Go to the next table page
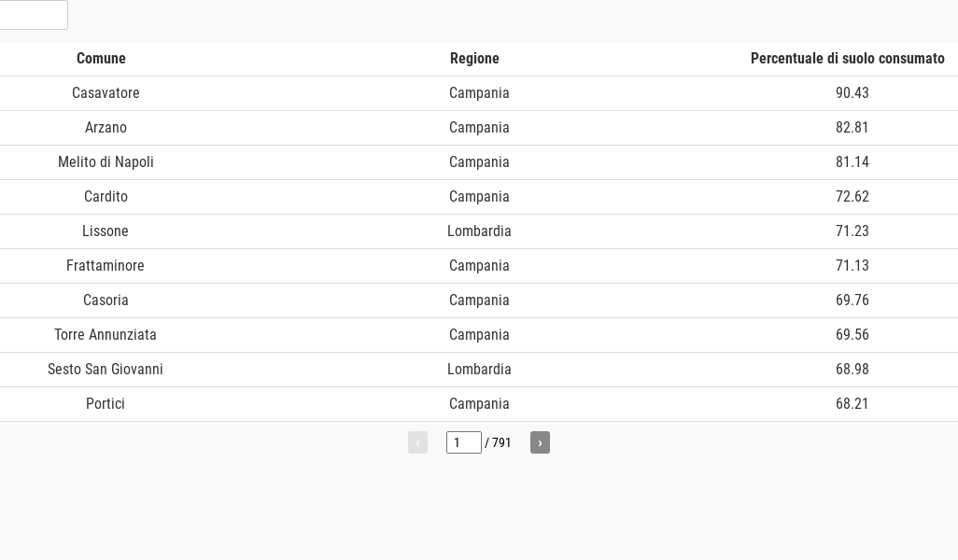 (540, 442)
